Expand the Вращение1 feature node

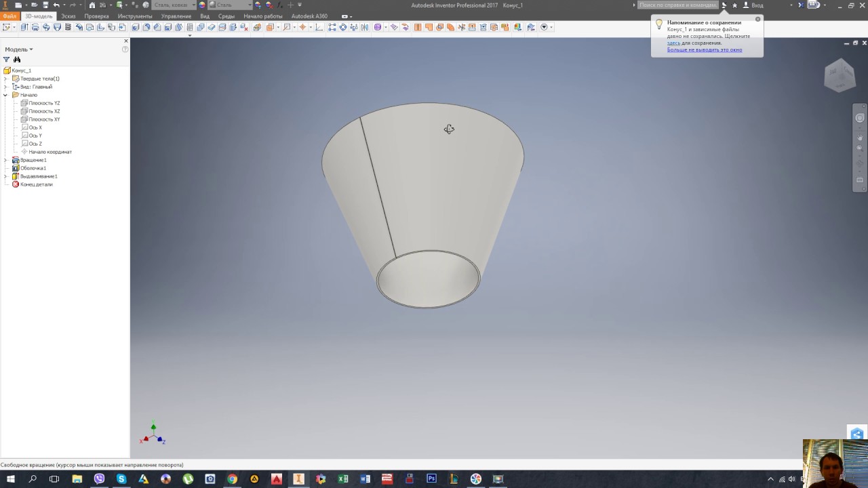(x=6, y=160)
